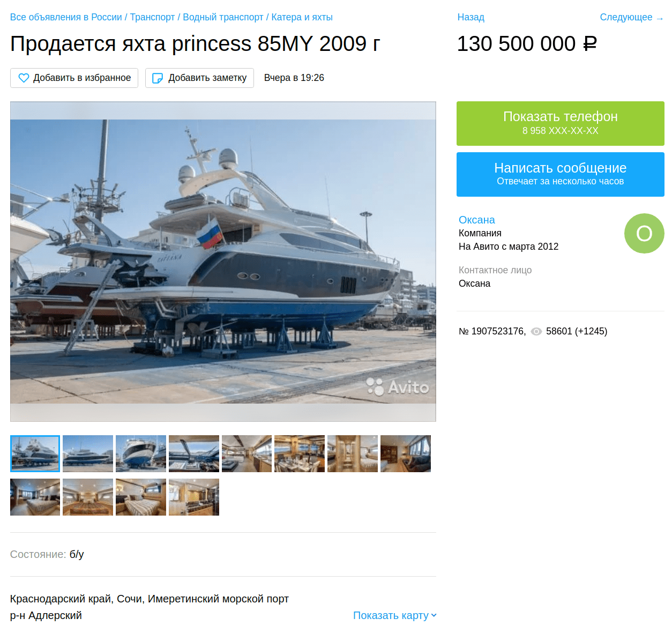The width and height of the screenshot is (672, 626).
Task: Select the second yacht side-view thumbnail
Action: (88, 453)
